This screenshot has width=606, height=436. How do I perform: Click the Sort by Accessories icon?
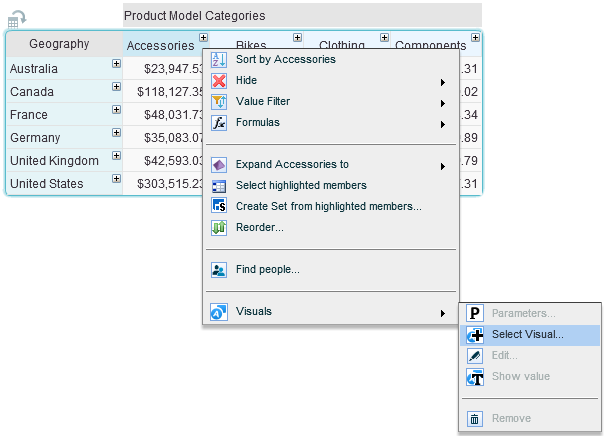pyautogui.click(x=219, y=60)
